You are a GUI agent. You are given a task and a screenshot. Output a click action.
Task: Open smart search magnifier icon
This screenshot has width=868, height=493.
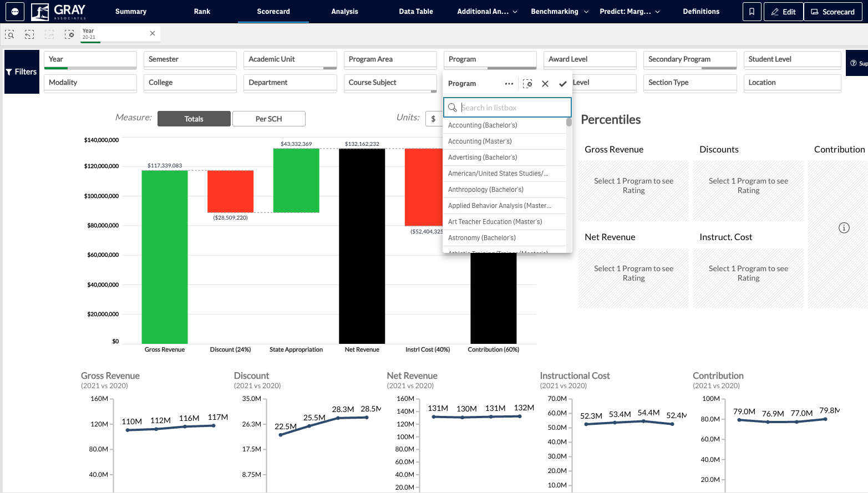click(x=9, y=34)
